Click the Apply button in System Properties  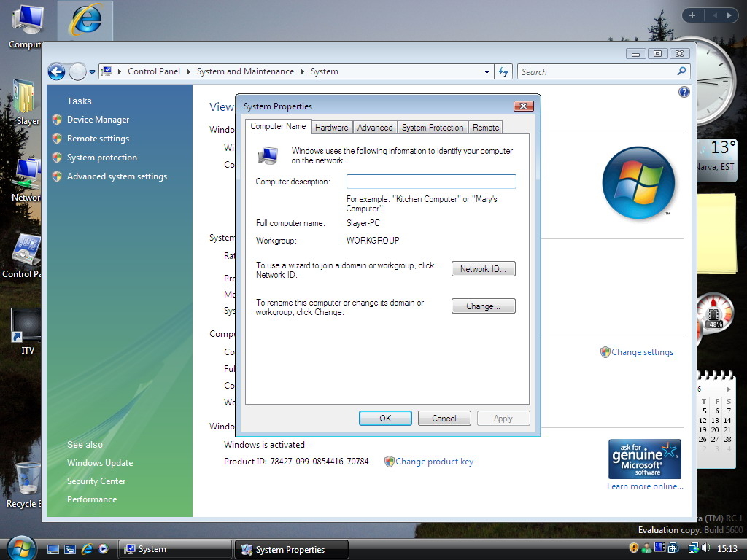coord(503,418)
